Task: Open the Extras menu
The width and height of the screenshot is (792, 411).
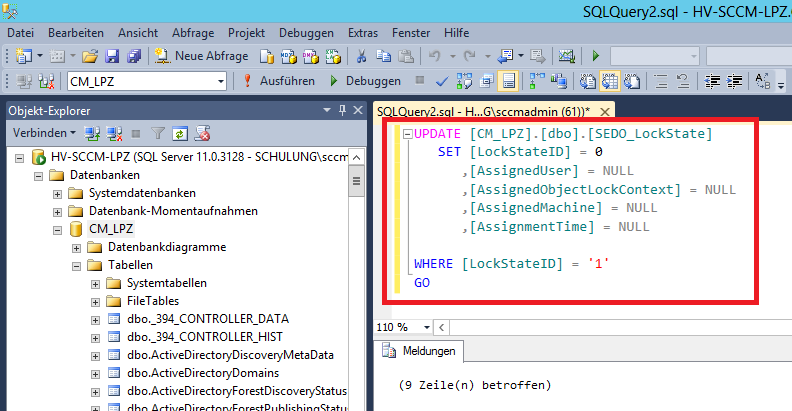Action: click(x=363, y=33)
